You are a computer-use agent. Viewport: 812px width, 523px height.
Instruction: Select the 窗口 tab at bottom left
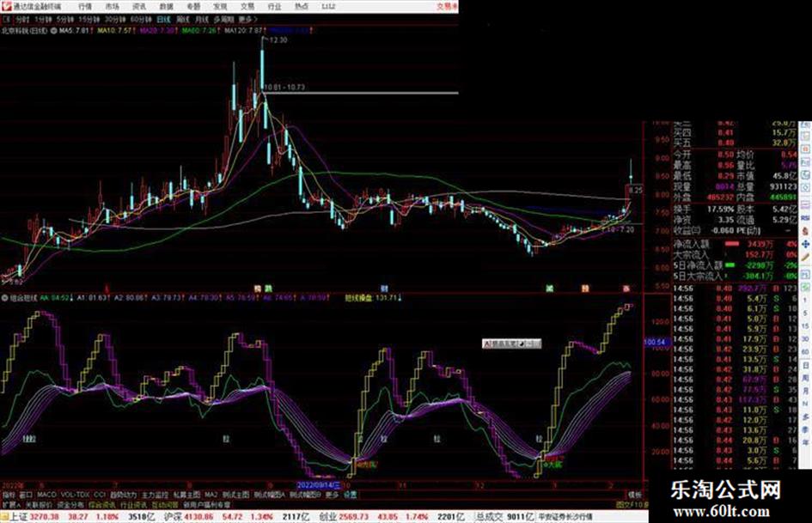[26, 495]
